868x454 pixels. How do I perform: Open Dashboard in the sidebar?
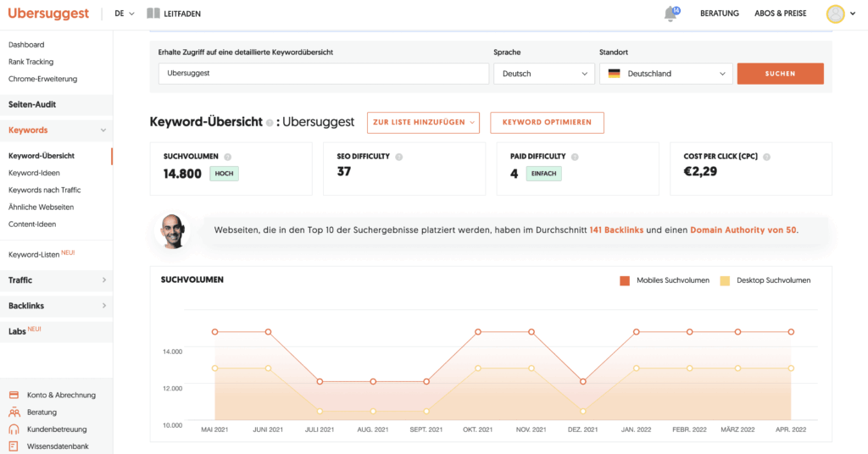26,45
